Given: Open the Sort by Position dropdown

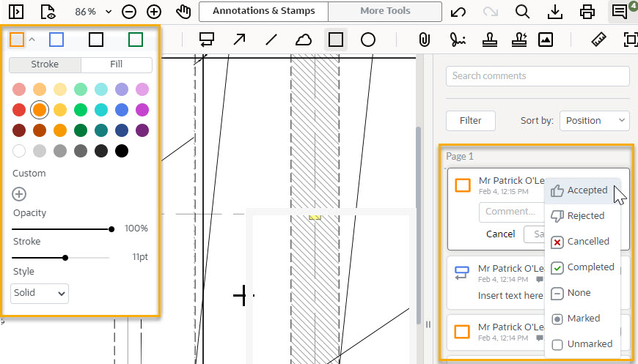Looking at the screenshot, I should pyautogui.click(x=595, y=121).
